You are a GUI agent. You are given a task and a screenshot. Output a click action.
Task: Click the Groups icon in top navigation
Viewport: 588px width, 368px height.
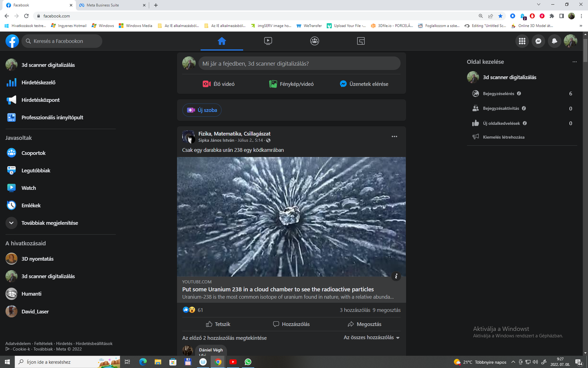314,41
